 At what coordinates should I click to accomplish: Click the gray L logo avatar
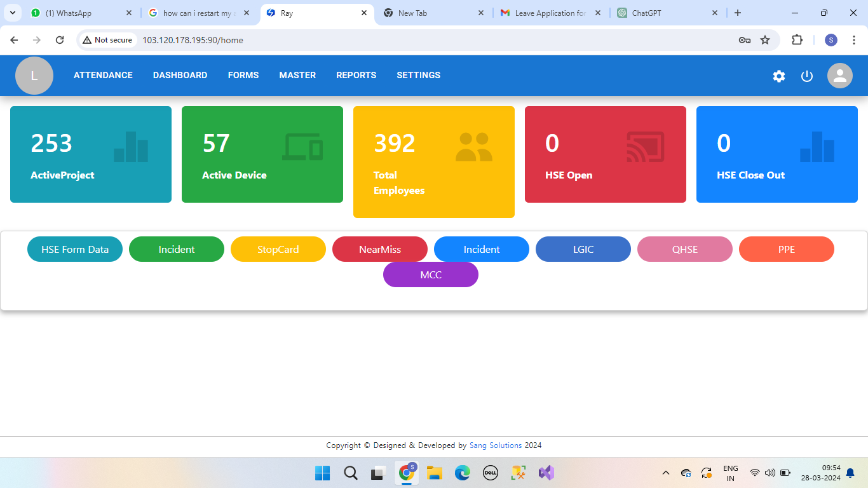(34, 76)
